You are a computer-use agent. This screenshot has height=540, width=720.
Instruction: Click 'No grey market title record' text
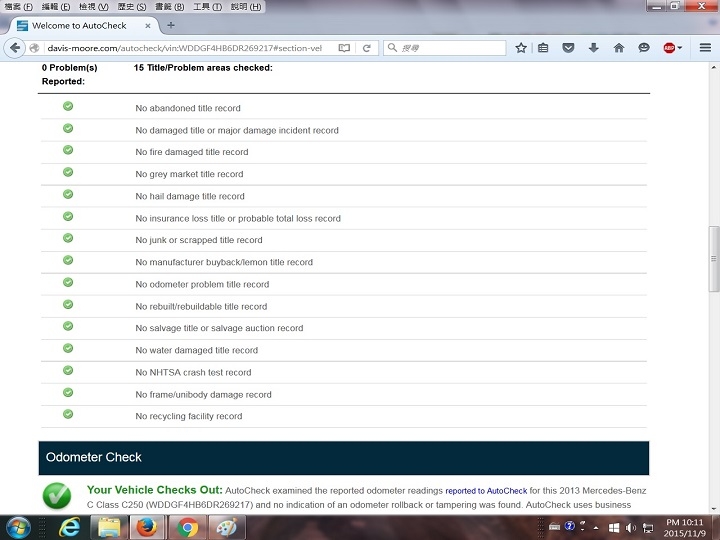(189, 174)
